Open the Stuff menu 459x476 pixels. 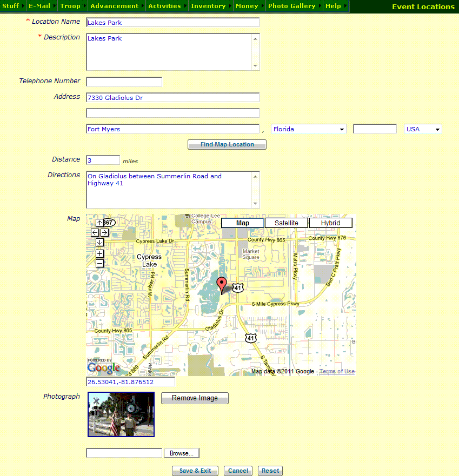(12, 6)
